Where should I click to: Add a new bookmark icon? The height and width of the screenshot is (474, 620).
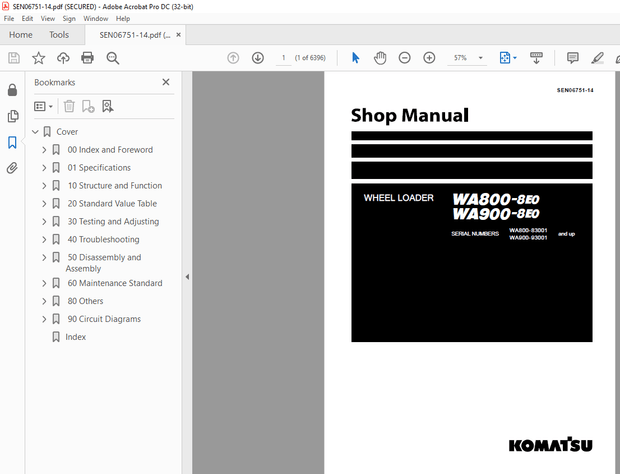pos(88,106)
